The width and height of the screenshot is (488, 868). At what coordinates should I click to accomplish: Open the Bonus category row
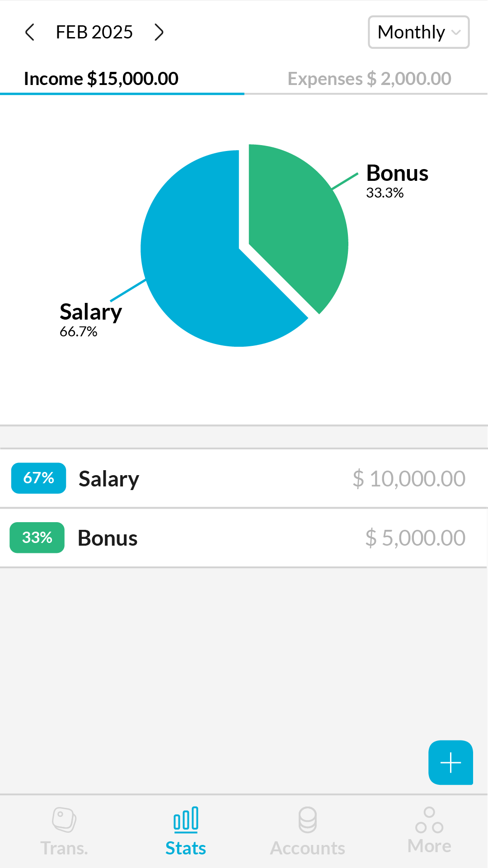coord(244,538)
